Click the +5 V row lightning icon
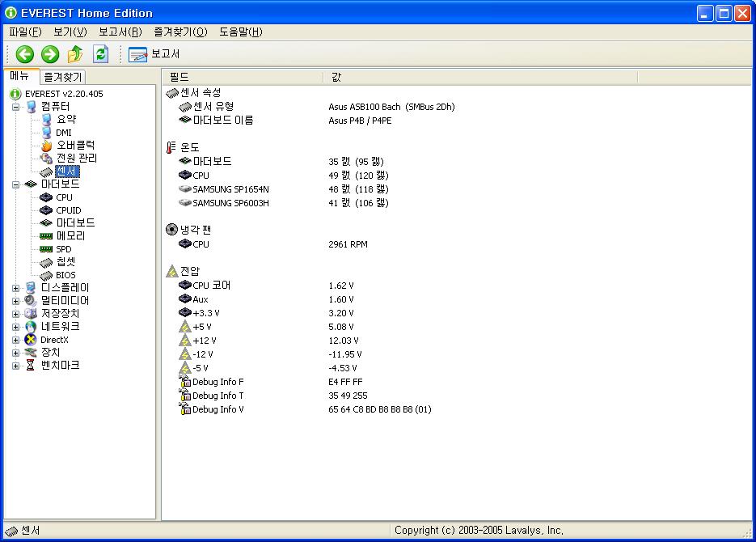756x542 pixels. pos(184,327)
